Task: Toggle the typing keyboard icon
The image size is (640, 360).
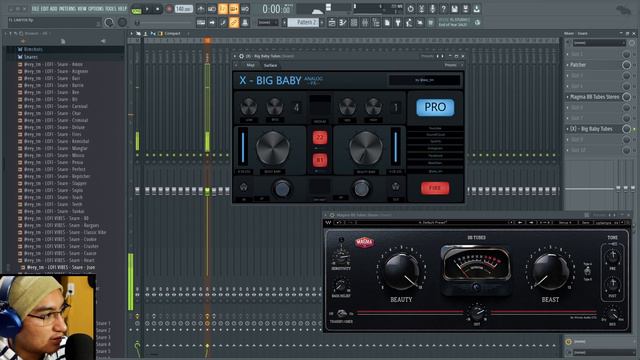Action: [201, 23]
